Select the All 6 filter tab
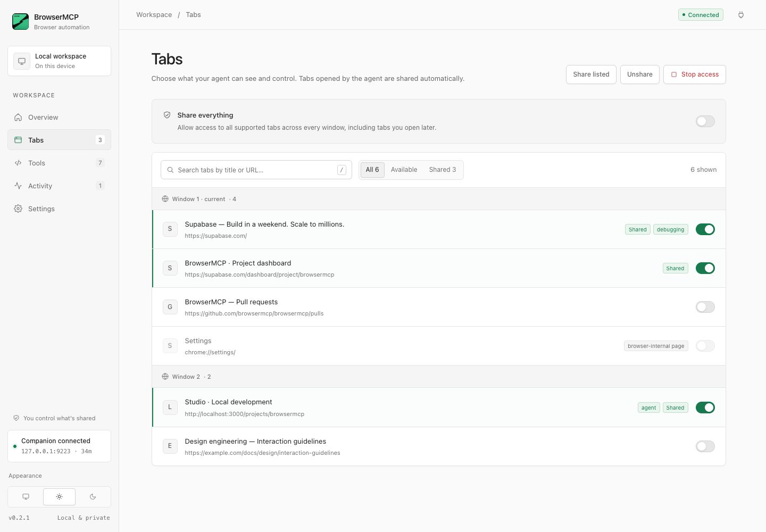Viewport: 766px width, 532px height. [372, 170]
